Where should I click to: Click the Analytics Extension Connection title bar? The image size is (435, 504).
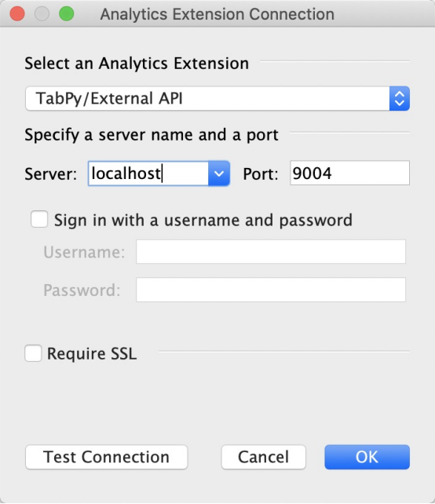coord(217,14)
